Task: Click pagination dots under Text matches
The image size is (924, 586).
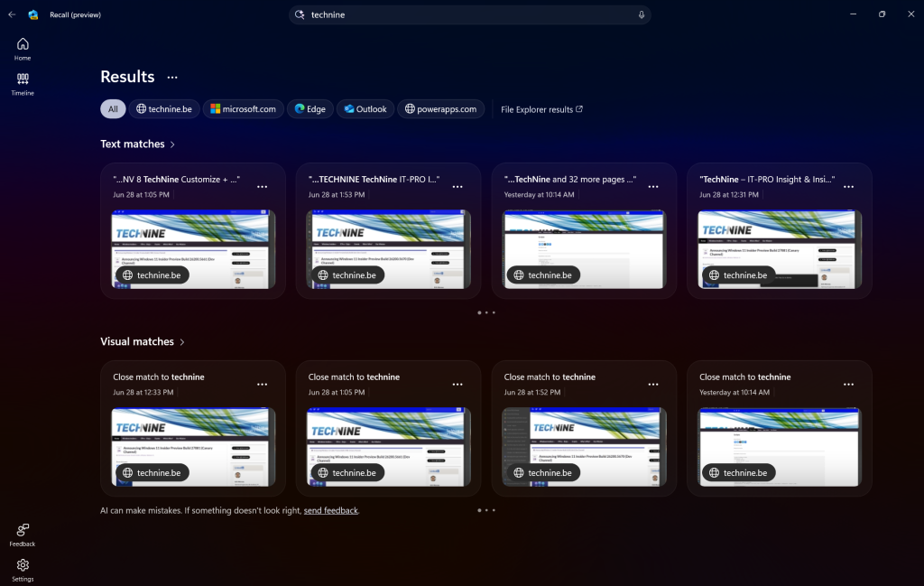Action: [486, 312]
